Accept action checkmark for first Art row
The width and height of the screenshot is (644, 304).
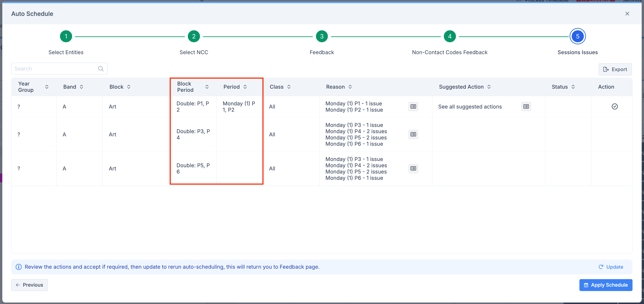pos(615,107)
